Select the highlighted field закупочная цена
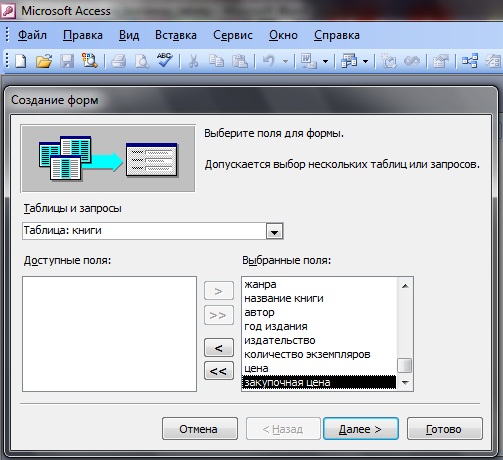Image resolution: width=503 pixels, height=460 pixels. click(319, 382)
